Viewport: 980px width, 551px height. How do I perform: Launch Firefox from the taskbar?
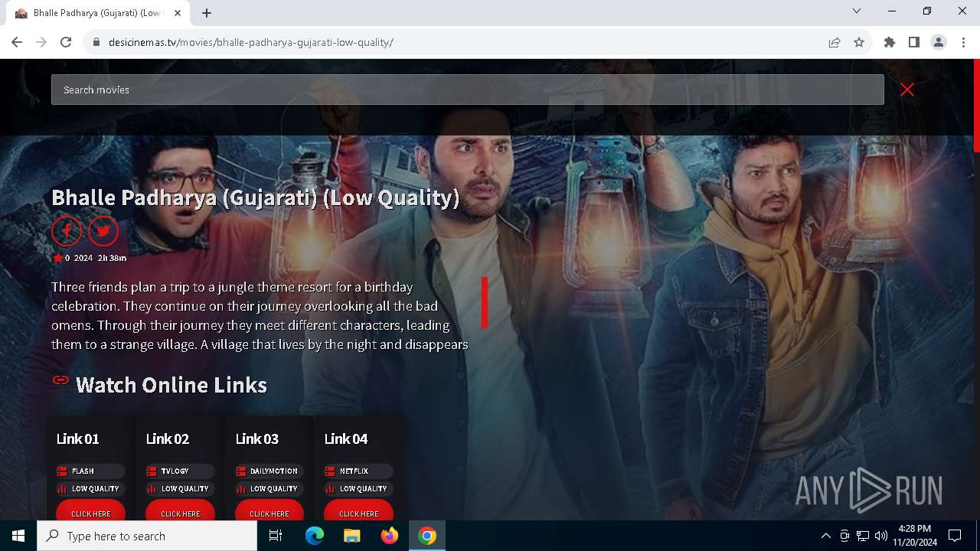pyautogui.click(x=390, y=536)
